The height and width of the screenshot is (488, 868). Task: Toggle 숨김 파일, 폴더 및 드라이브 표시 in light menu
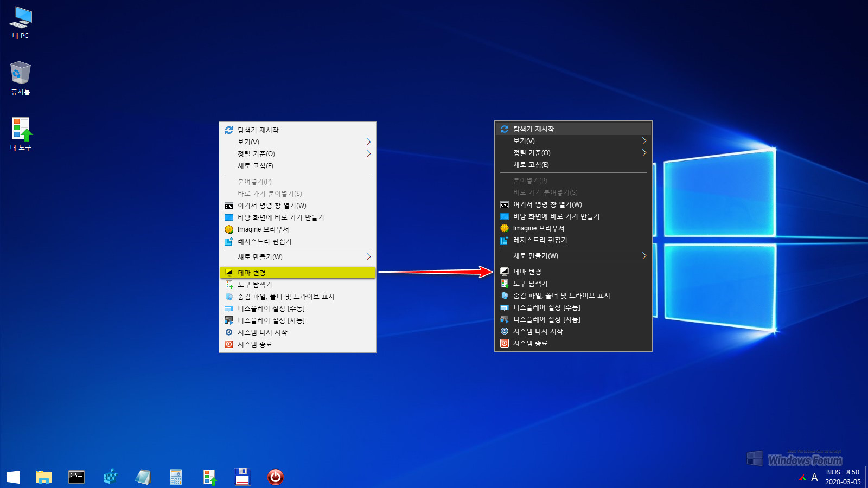pyautogui.click(x=298, y=297)
